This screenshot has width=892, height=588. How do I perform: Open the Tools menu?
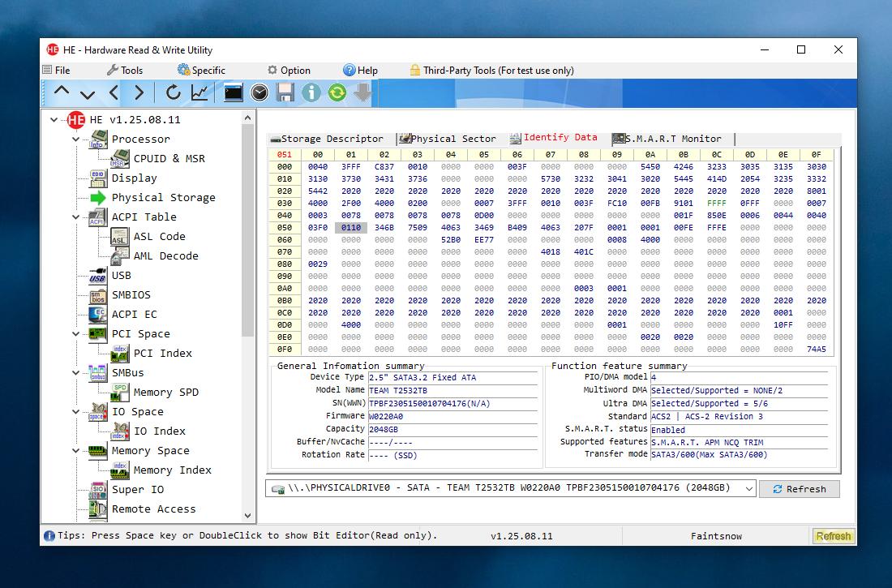[124, 71]
